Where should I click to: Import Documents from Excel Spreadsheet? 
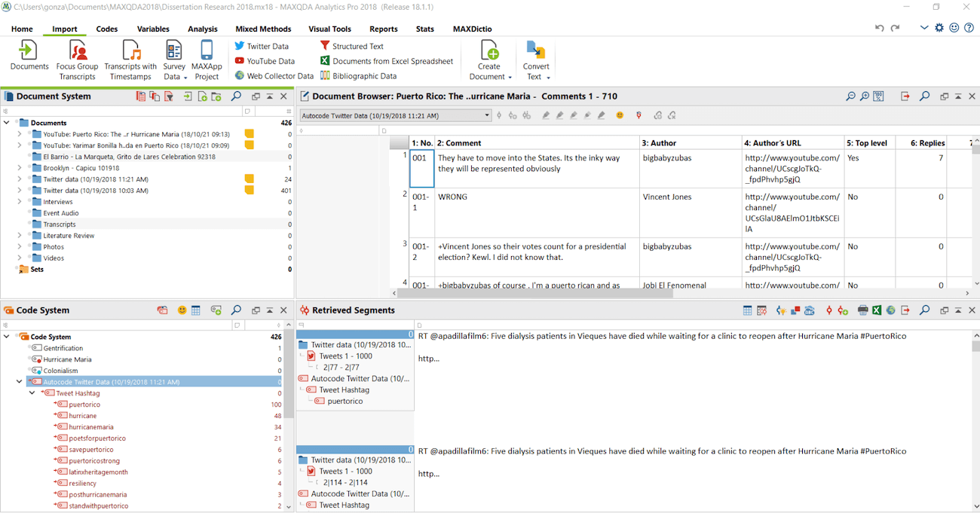tap(387, 61)
